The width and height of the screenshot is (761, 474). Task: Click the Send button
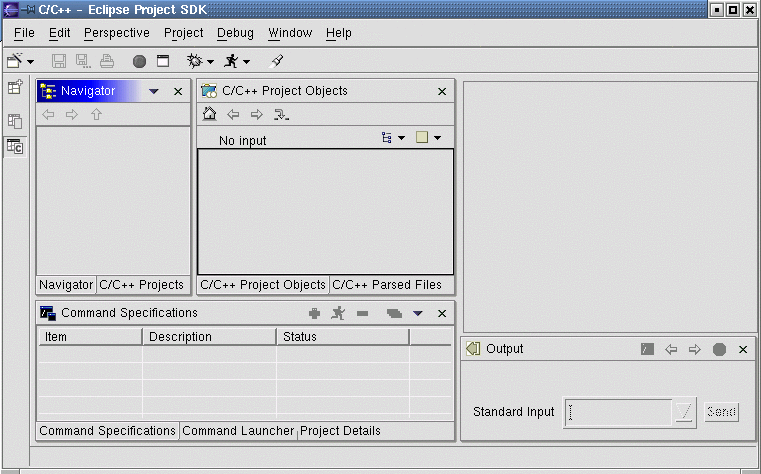[721, 412]
